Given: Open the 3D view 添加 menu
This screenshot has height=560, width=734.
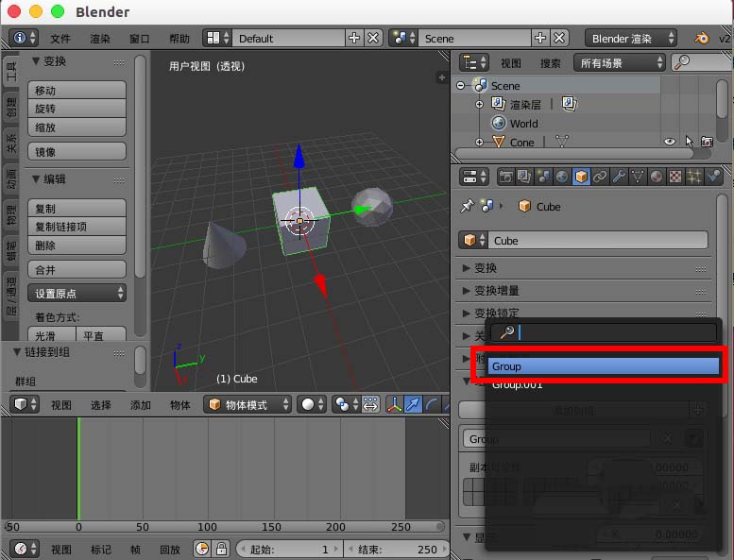Looking at the screenshot, I should pyautogui.click(x=141, y=405).
